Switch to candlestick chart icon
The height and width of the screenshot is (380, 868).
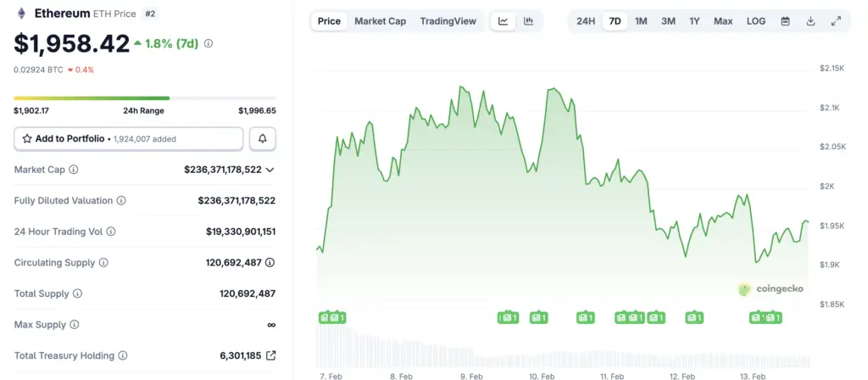point(529,21)
